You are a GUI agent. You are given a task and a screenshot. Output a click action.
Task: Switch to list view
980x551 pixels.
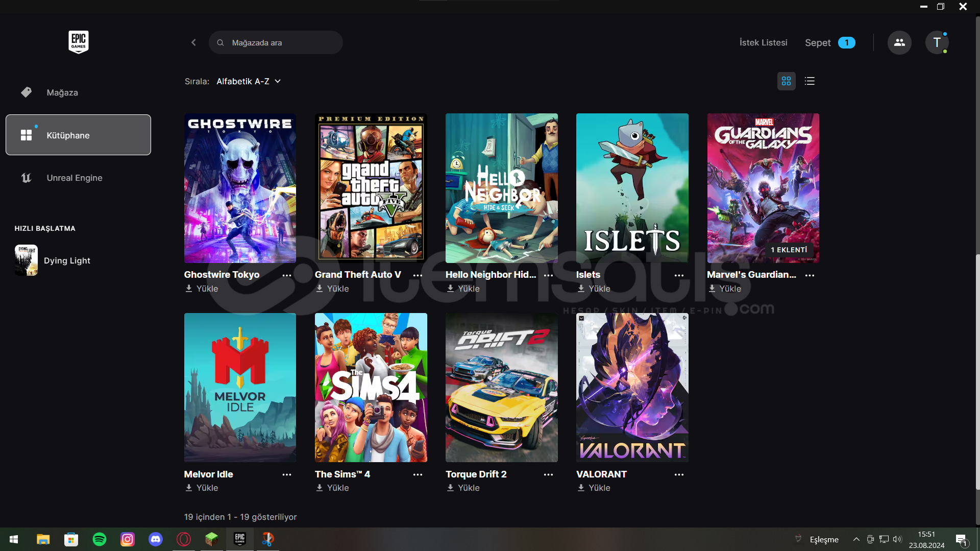810,81
